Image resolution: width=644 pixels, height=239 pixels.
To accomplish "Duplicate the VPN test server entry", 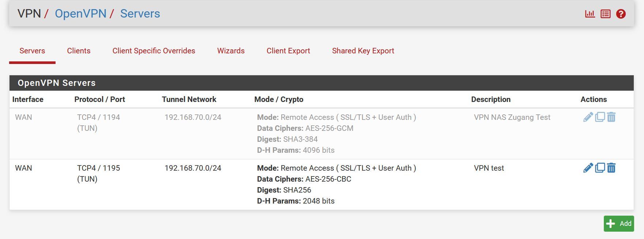I will [600, 168].
